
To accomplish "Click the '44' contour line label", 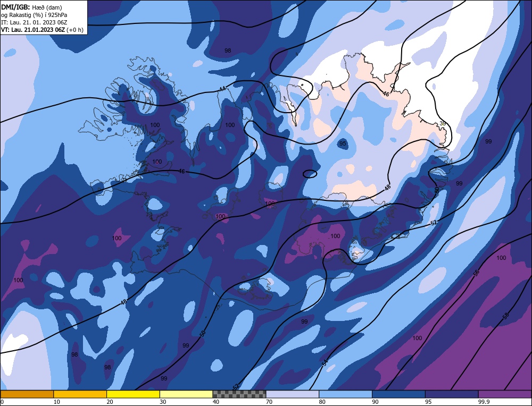I will tap(222, 89).
